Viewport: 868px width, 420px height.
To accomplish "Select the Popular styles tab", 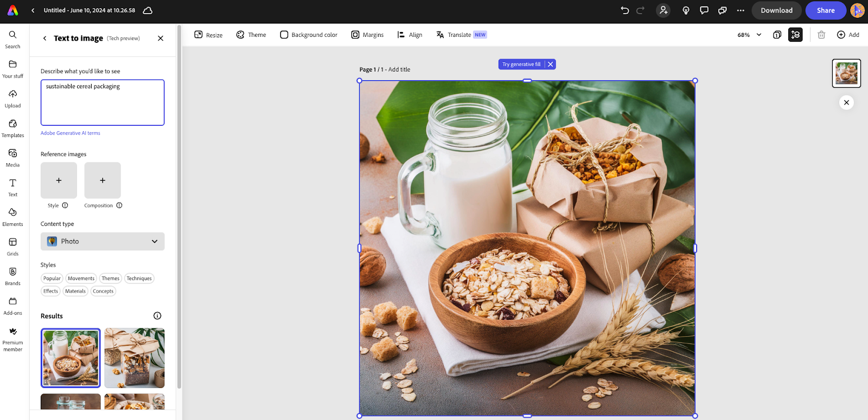I will 52,279.
